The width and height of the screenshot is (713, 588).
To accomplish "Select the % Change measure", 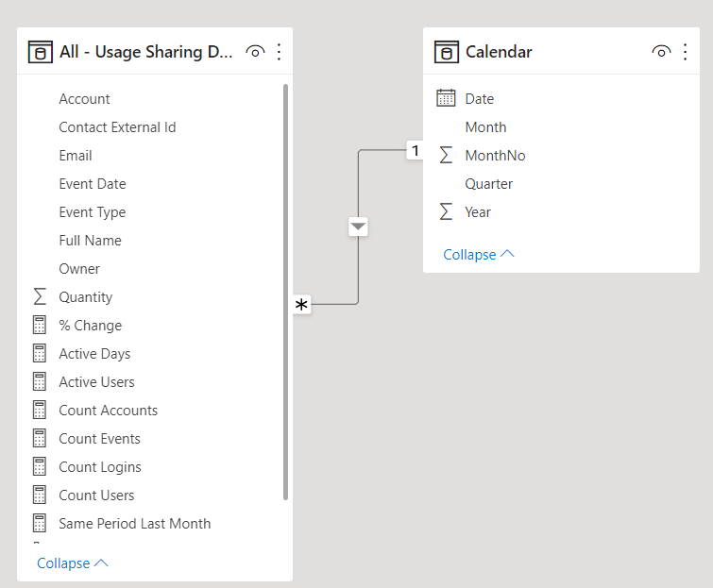I will tap(91, 326).
